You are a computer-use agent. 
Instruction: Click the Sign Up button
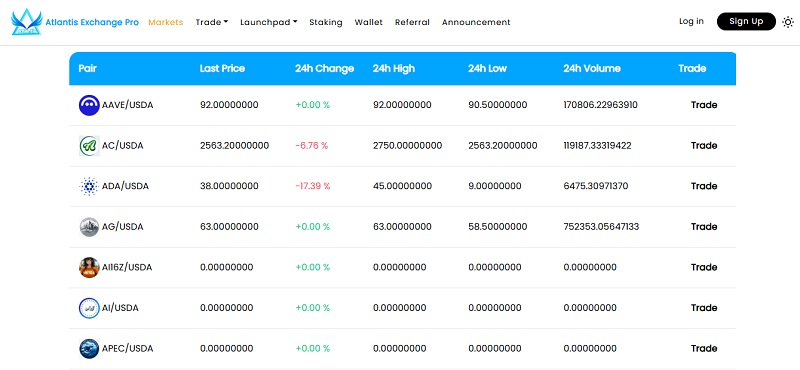tap(746, 21)
